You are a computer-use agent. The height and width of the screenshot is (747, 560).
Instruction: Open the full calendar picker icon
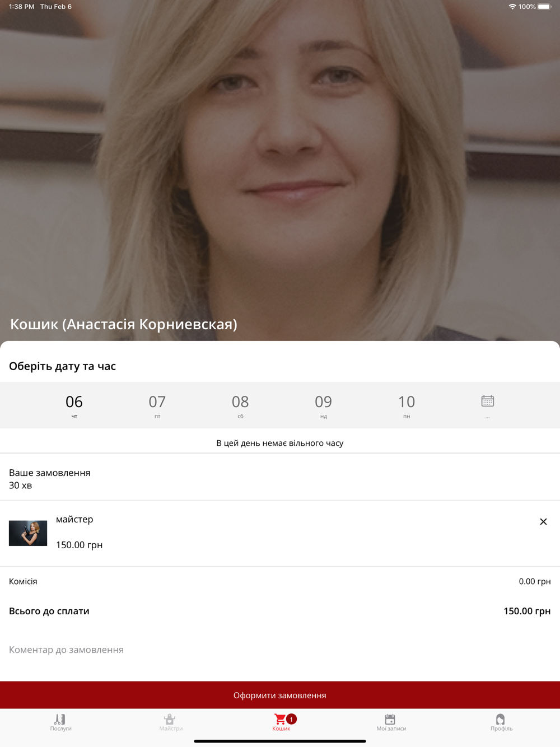[x=487, y=401]
